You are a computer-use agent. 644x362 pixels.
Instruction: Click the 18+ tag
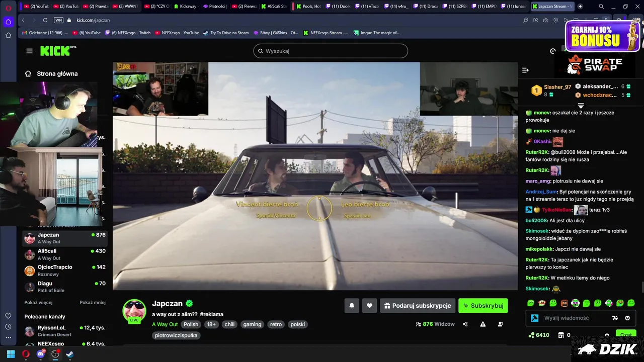pyautogui.click(x=211, y=324)
